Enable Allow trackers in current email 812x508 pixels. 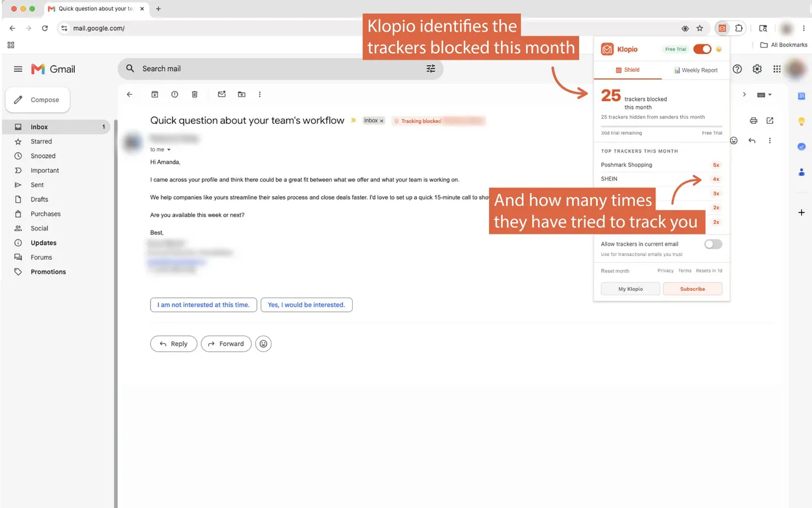coord(713,244)
